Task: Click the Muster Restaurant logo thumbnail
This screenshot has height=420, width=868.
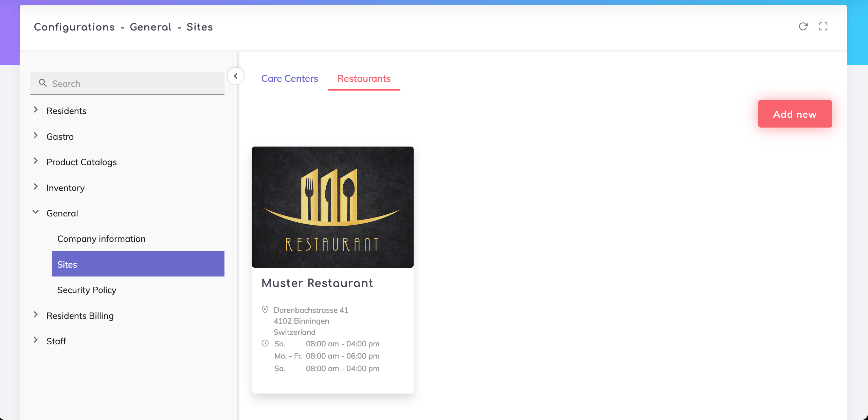Action: click(x=332, y=207)
